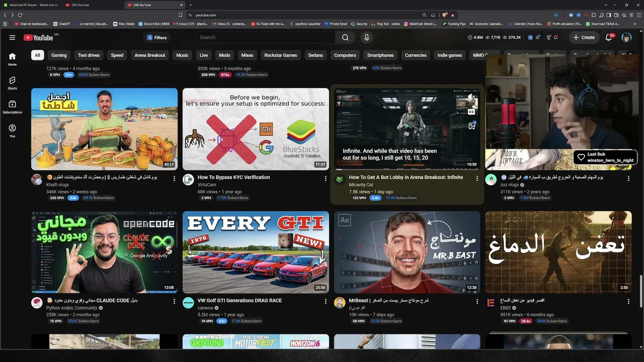Open the ChatGPT bookmark
Image resolution: width=644 pixels, height=362 pixels.
[62, 24]
